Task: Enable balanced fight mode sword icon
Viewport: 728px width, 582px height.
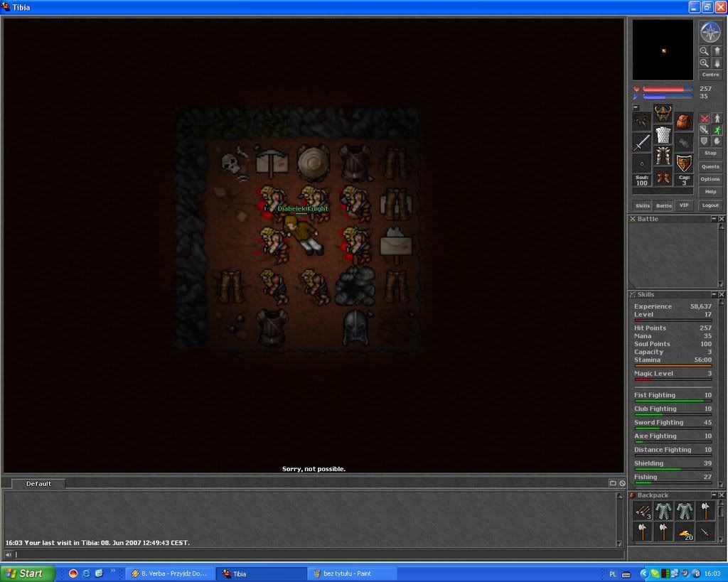Action: coord(705,130)
